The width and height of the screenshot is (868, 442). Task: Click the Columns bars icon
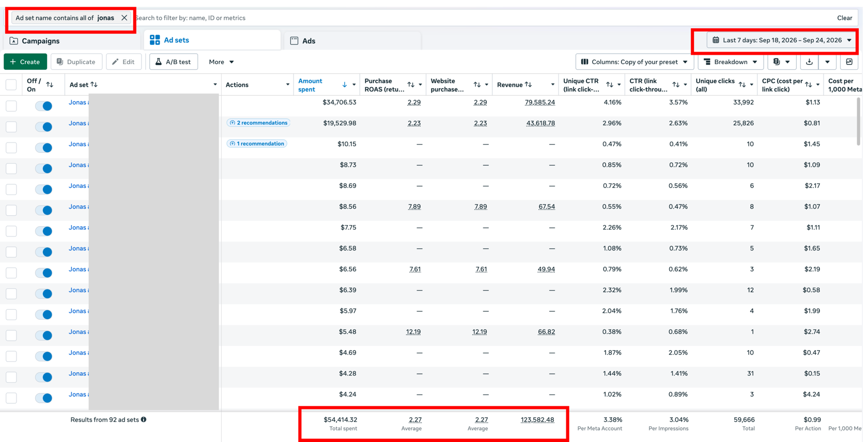tap(584, 61)
